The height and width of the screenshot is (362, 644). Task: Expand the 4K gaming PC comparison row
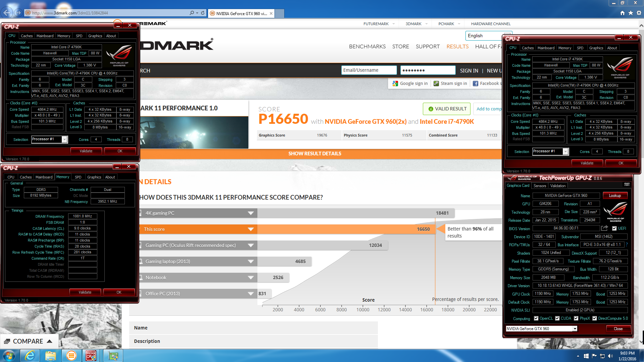[x=250, y=213]
